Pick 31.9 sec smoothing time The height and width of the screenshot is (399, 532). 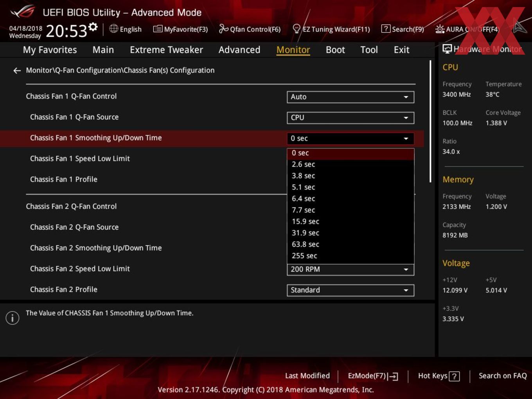350,233
